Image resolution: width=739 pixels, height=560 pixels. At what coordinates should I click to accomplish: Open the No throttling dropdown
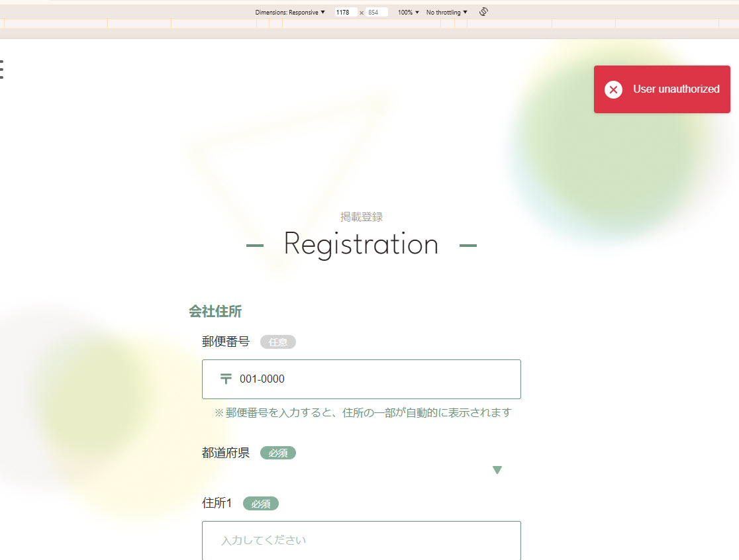[x=446, y=13]
